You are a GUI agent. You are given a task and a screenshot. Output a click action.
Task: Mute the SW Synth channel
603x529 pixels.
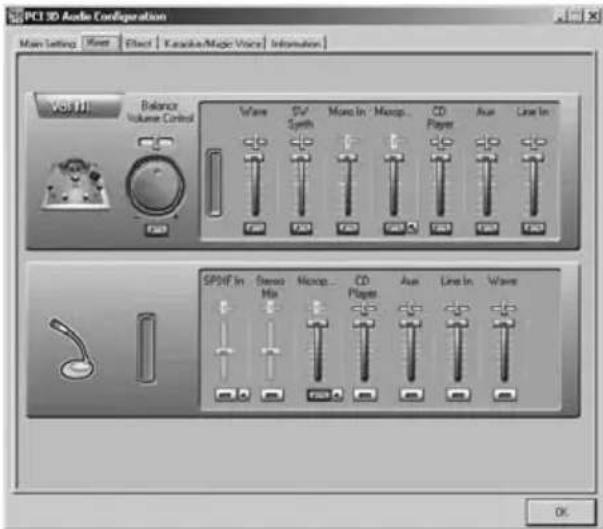point(301,228)
